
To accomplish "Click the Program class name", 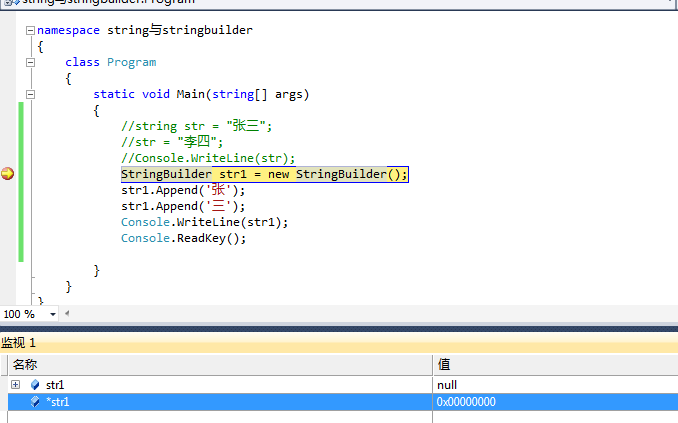I will [x=131, y=62].
